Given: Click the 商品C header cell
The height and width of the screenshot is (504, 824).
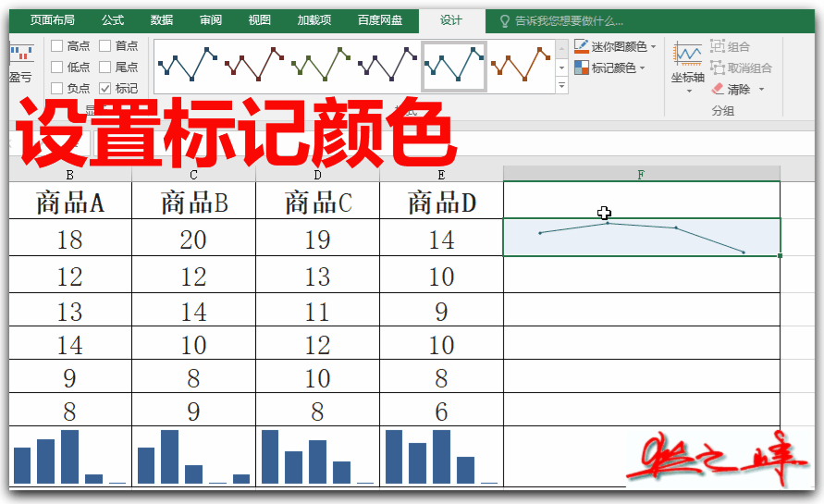Looking at the screenshot, I should pos(317,201).
